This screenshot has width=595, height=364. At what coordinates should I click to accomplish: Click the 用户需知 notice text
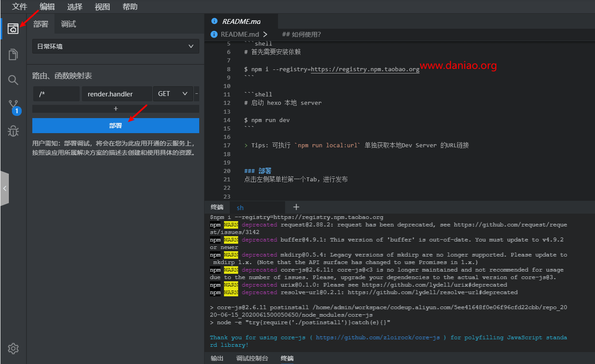coord(114,148)
